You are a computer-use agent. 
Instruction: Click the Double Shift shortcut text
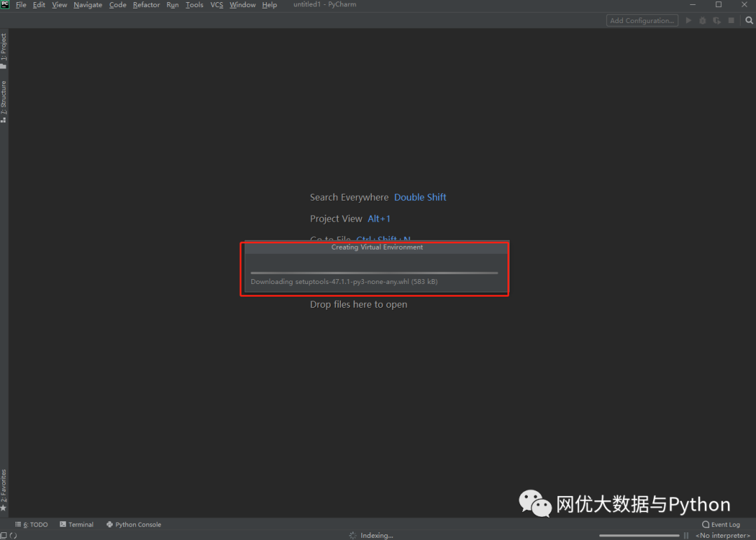tap(420, 197)
